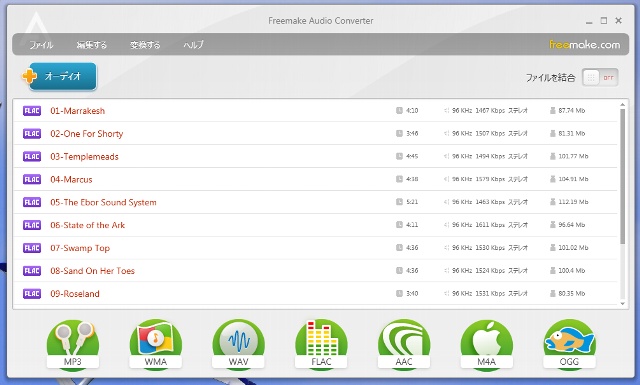Close the Freemake Audio Converter window

(618, 20)
